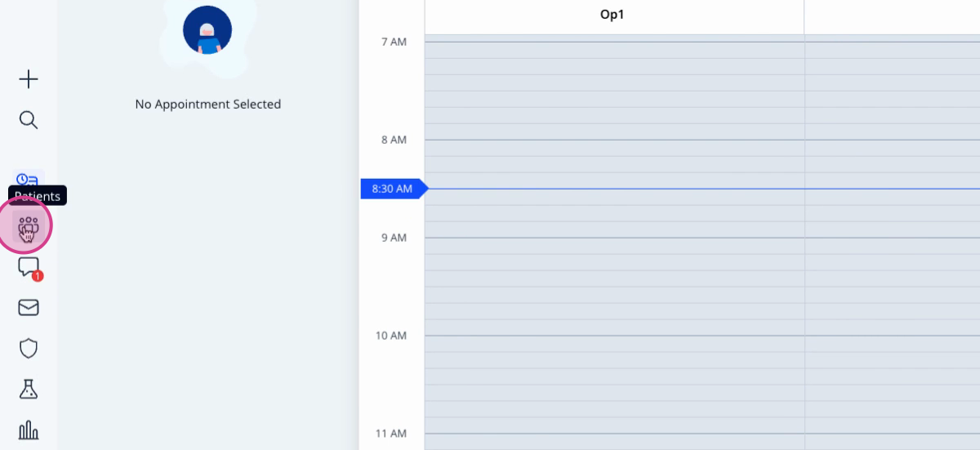
Task: Click the No Appointment Selected text
Action: (208, 105)
